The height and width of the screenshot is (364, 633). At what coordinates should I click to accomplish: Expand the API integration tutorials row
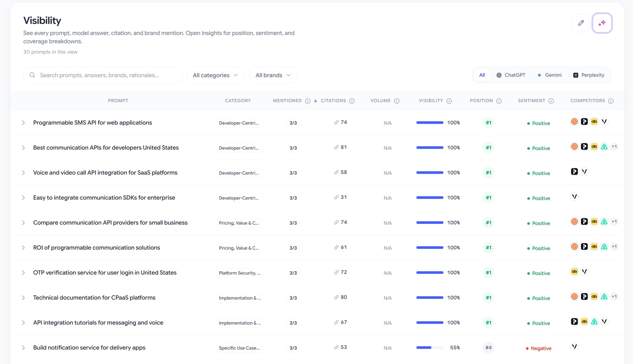click(x=23, y=323)
